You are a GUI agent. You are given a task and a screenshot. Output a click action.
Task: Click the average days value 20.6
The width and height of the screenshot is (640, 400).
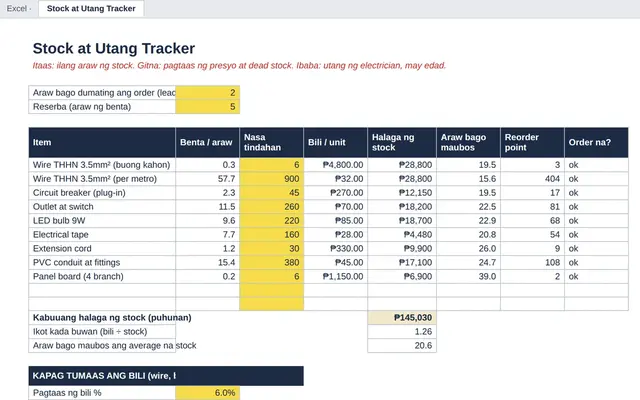point(402,345)
